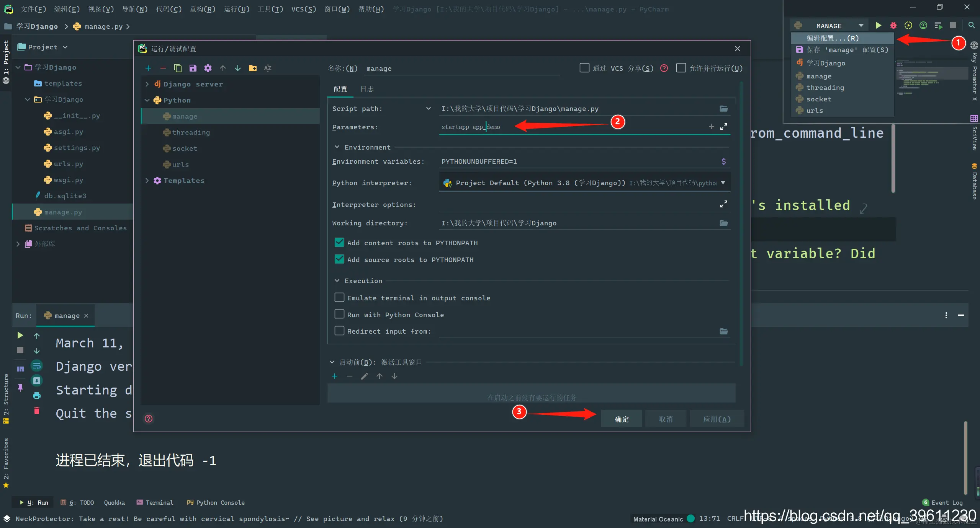Check the 允许并行运行 checkbox
This screenshot has height=528, width=980.
click(681, 68)
